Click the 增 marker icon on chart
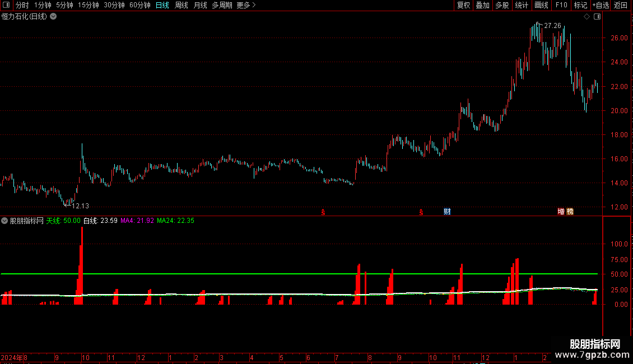Viewport: 633px width, 364px height. pos(561,212)
